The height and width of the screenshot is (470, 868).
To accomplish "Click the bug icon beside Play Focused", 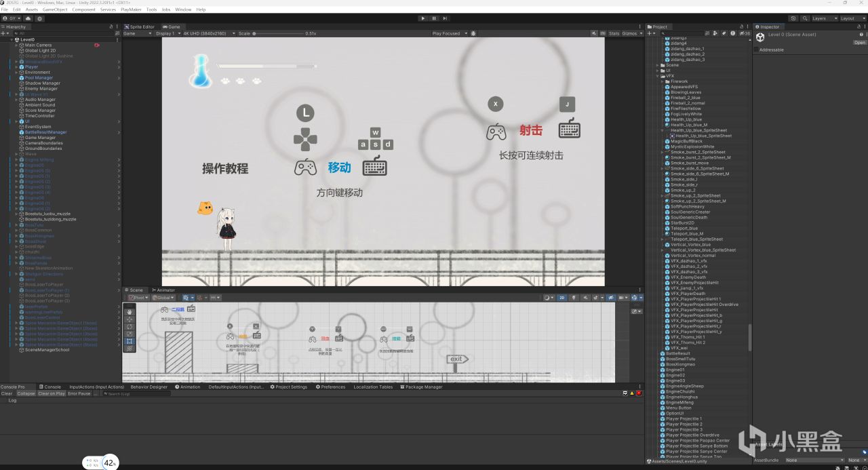I will pyautogui.click(x=473, y=33).
